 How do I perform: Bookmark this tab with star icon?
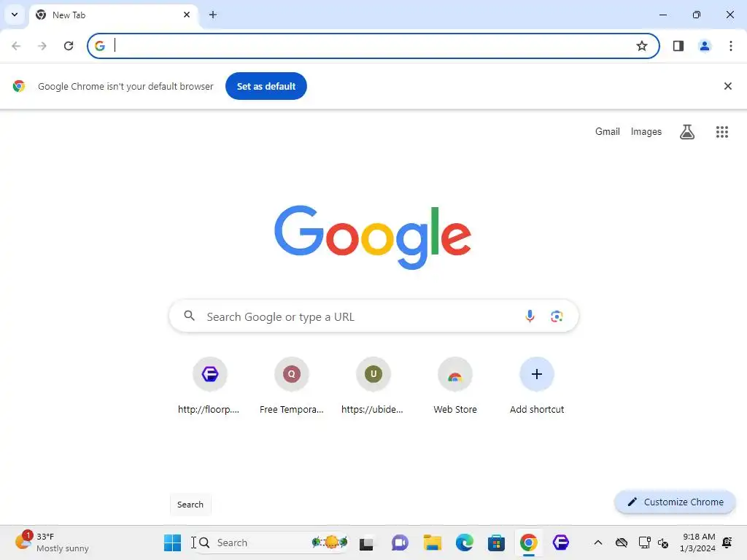pyautogui.click(x=642, y=46)
